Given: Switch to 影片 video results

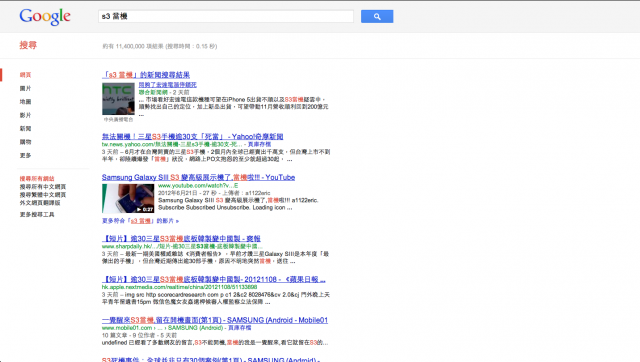Looking at the screenshot, I should click(25, 115).
